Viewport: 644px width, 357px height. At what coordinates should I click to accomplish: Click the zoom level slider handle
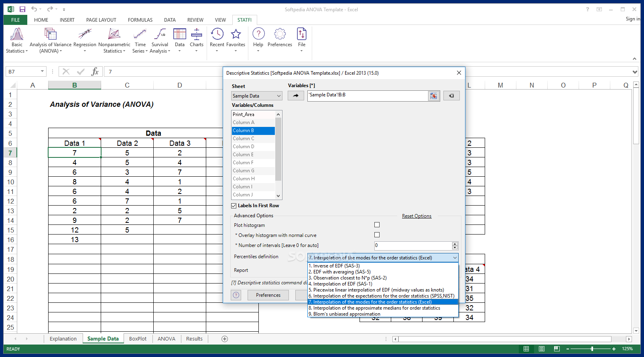[x=592, y=349]
